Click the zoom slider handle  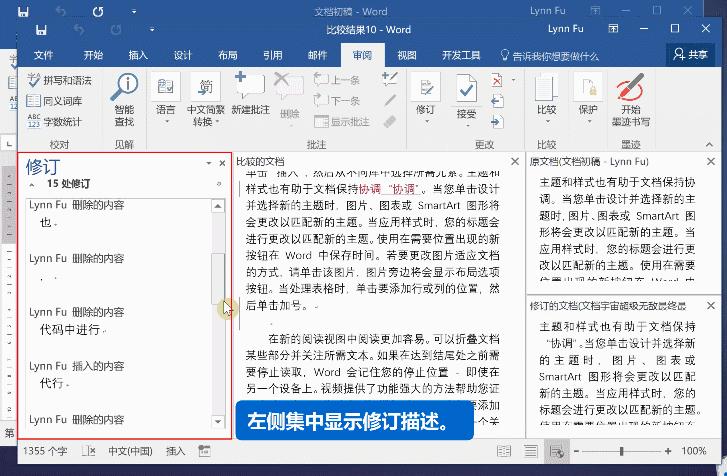[621, 451]
